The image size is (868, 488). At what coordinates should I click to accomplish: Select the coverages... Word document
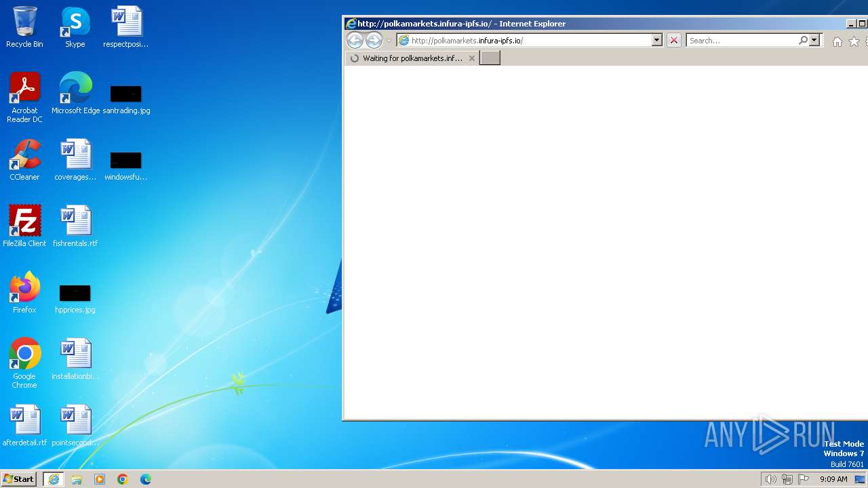coord(75,160)
